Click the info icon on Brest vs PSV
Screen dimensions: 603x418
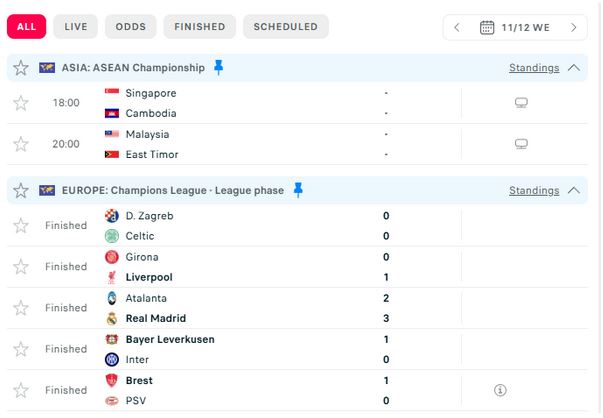(x=500, y=390)
